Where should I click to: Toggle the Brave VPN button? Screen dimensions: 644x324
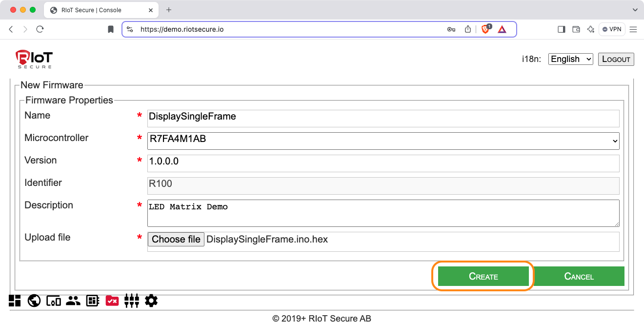click(x=612, y=29)
